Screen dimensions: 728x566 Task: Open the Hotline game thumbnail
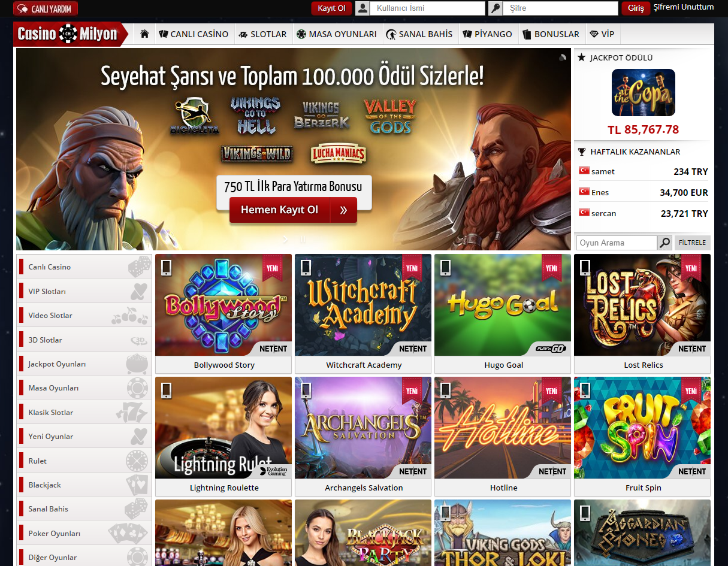(x=503, y=428)
